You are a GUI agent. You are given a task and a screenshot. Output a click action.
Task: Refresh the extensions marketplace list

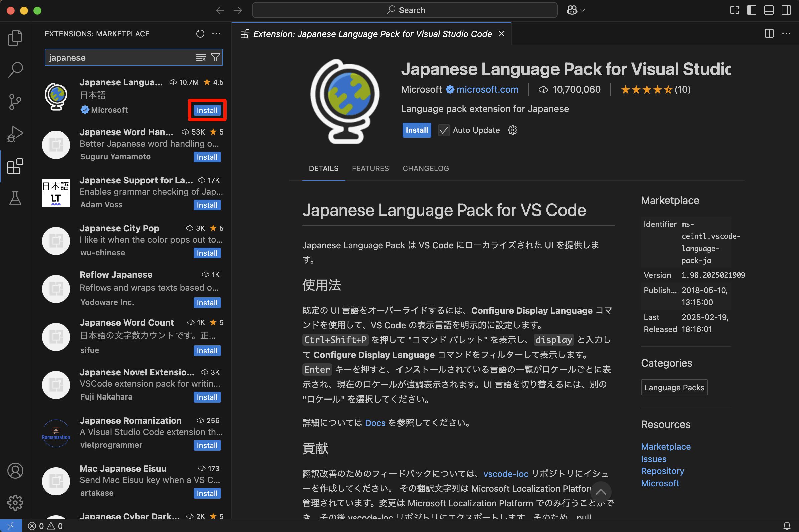coord(200,34)
